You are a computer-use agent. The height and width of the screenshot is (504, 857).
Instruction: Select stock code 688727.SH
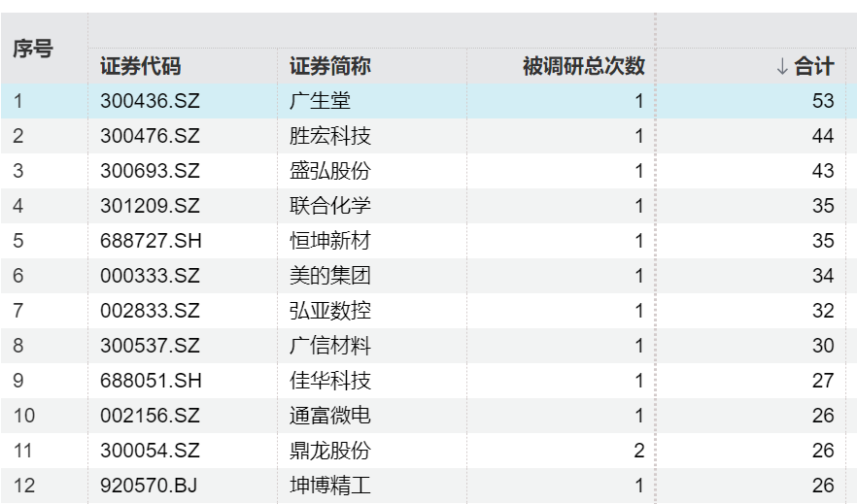point(151,241)
